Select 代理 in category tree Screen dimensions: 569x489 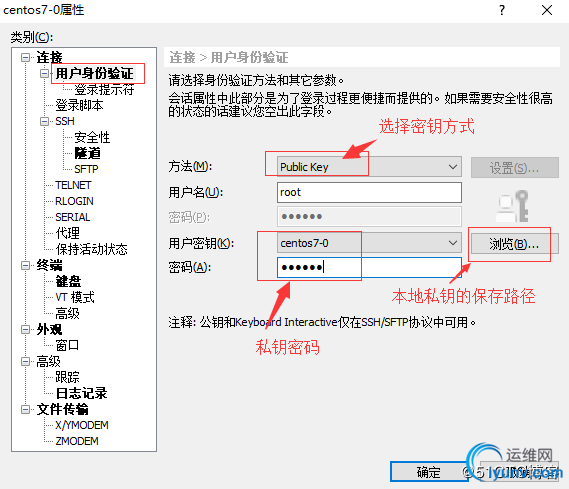(x=67, y=233)
